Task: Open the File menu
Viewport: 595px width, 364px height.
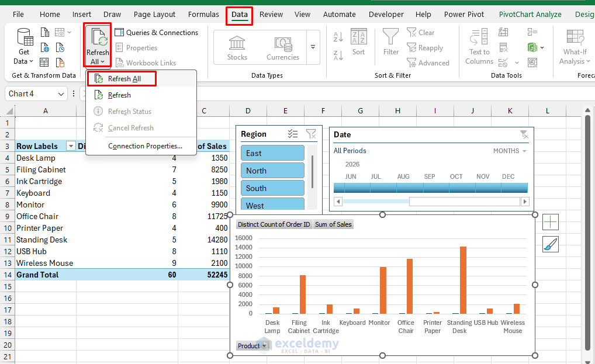Action: 18,15
